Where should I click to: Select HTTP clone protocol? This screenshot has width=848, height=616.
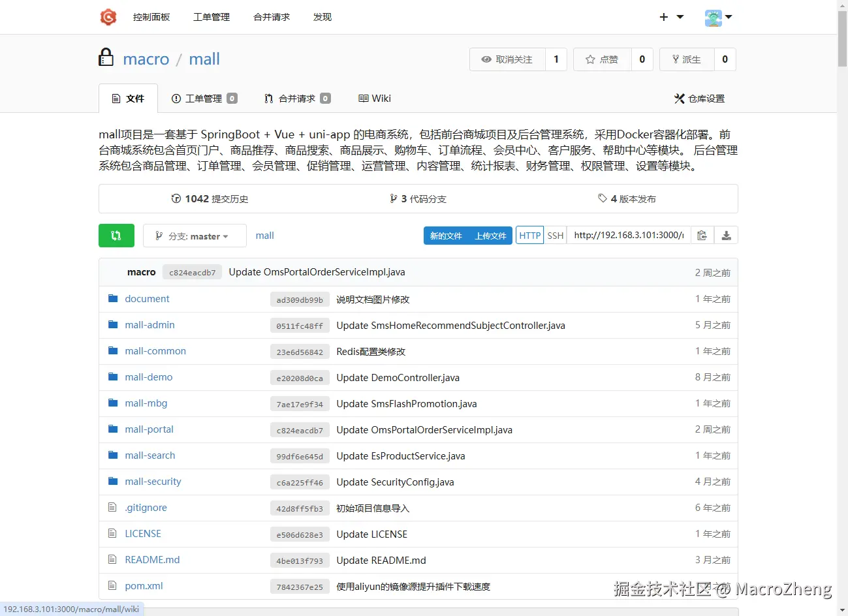[x=530, y=236]
